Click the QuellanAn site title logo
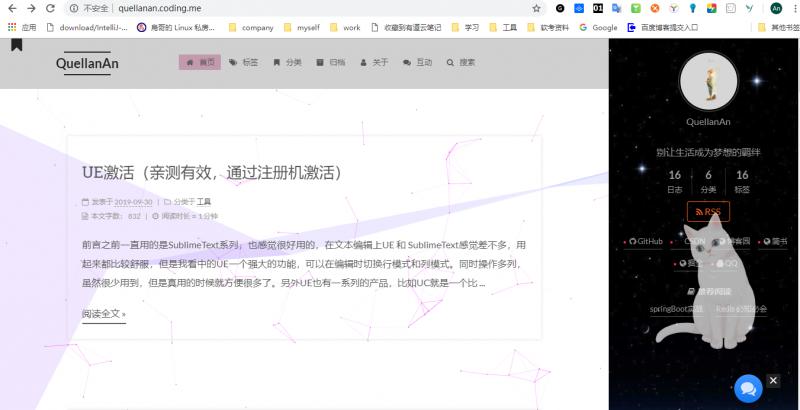This screenshot has width=800, height=410. coord(87,63)
